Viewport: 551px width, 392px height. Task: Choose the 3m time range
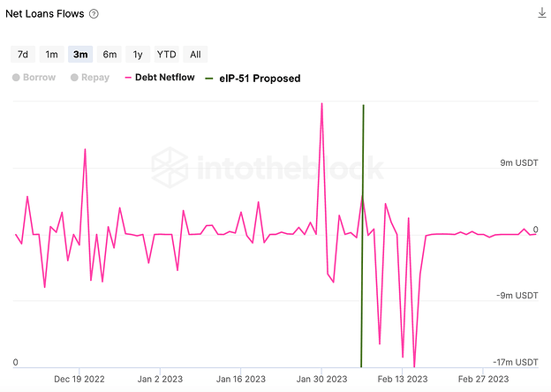click(80, 54)
